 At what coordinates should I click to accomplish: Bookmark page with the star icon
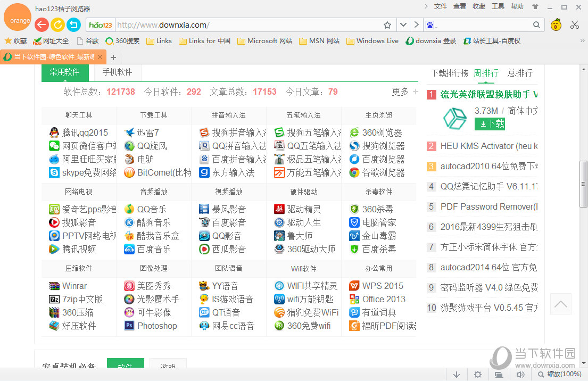[x=387, y=25]
